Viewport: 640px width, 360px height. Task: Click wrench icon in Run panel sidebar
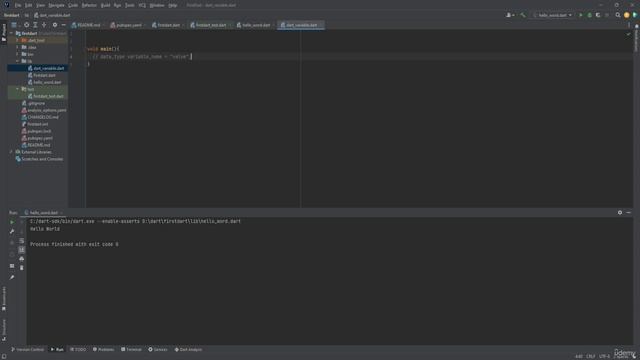pyautogui.click(x=12, y=231)
